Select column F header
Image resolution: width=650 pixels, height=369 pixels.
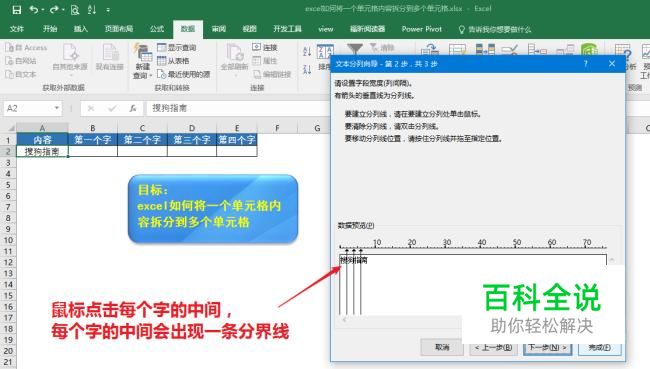click(277, 128)
